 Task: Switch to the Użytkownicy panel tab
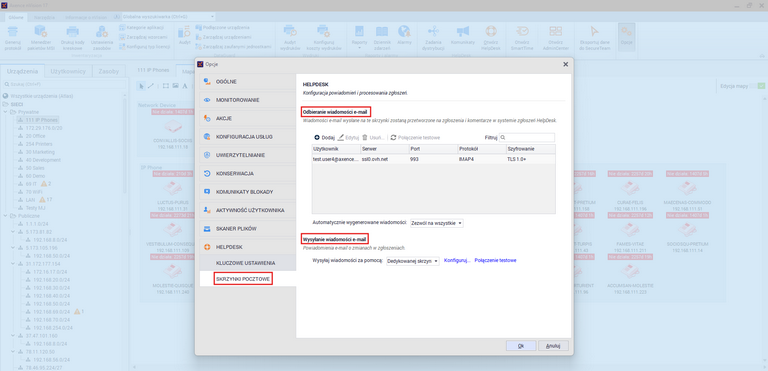point(68,71)
